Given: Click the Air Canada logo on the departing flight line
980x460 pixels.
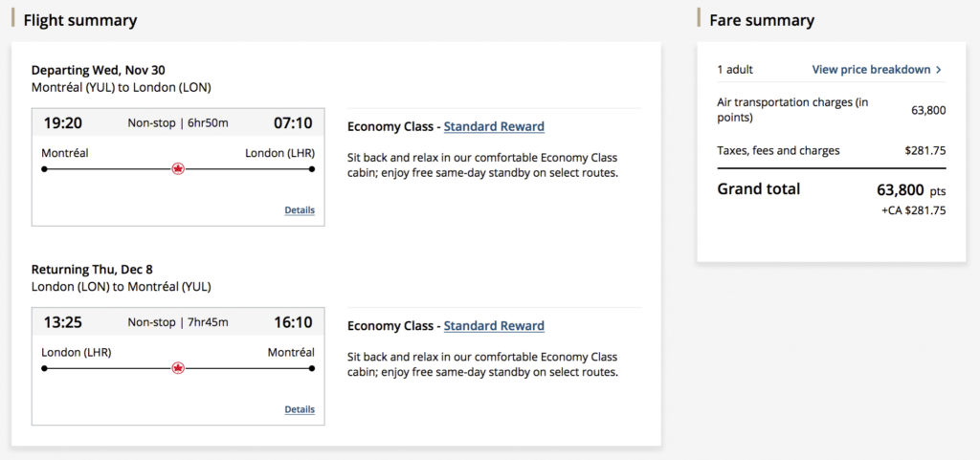Looking at the screenshot, I should tap(178, 169).
